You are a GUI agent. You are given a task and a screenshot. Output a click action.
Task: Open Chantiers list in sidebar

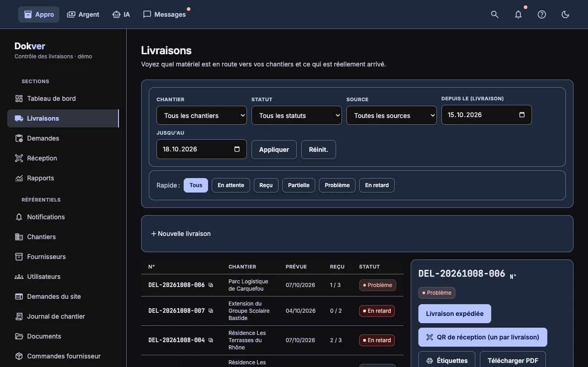(63, 237)
